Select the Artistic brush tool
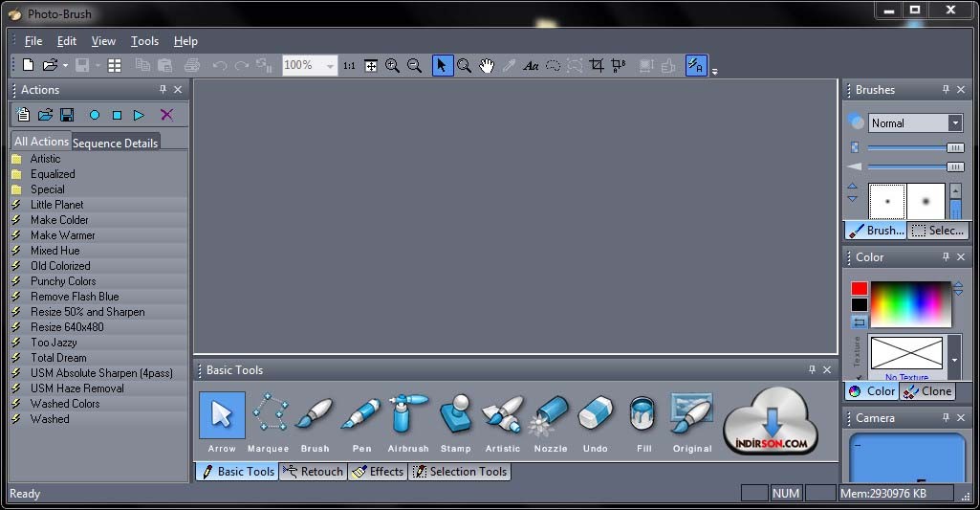 click(x=503, y=413)
